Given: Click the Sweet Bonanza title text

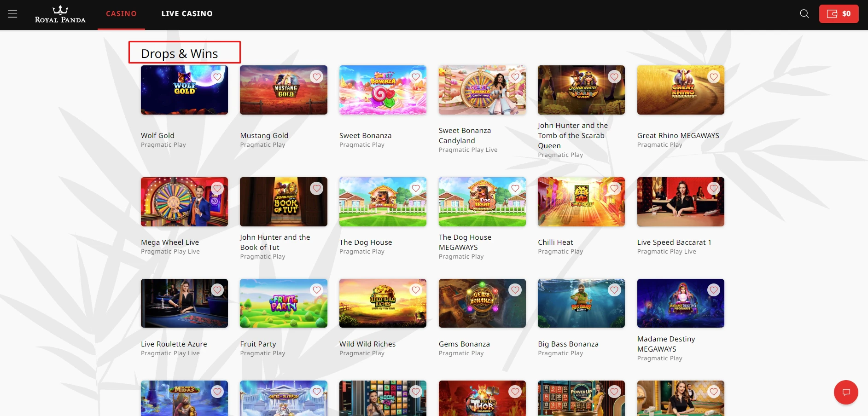Looking at the screenshot, I should point(366,135).
